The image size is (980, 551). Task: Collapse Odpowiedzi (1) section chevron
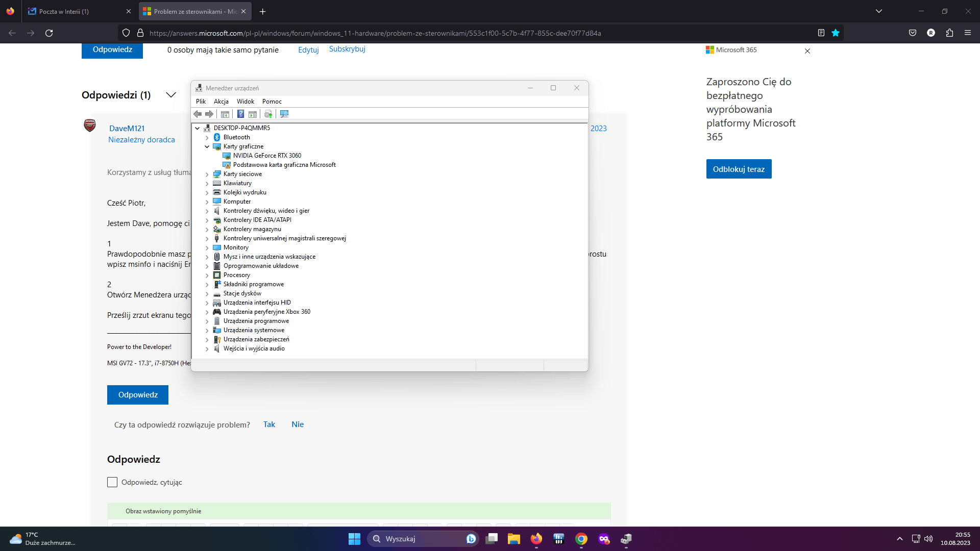pos(171,95)
